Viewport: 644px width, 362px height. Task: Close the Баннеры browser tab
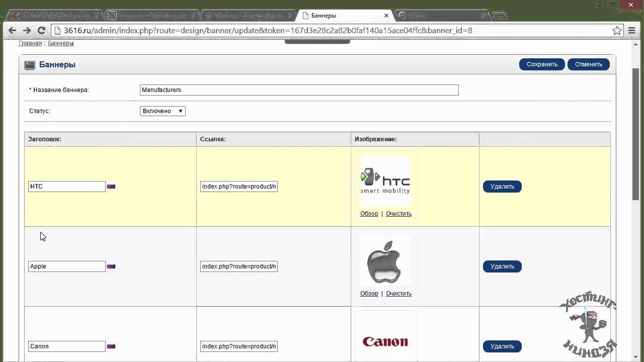(x=386, y=16)
